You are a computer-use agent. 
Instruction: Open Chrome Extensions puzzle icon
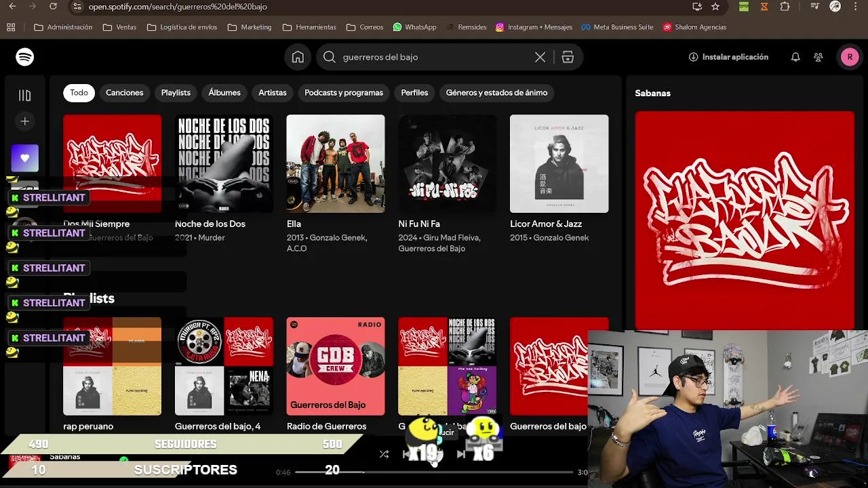[x=785, y=7]
